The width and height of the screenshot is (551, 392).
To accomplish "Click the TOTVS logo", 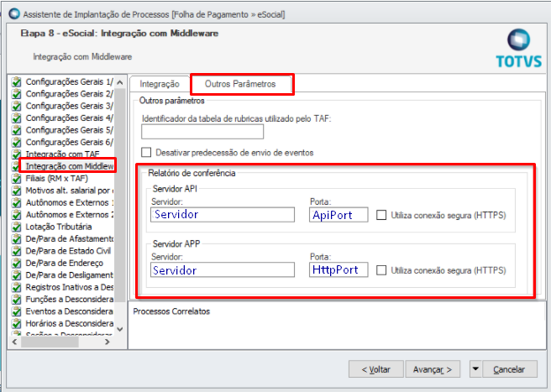I will coord(519,49).
